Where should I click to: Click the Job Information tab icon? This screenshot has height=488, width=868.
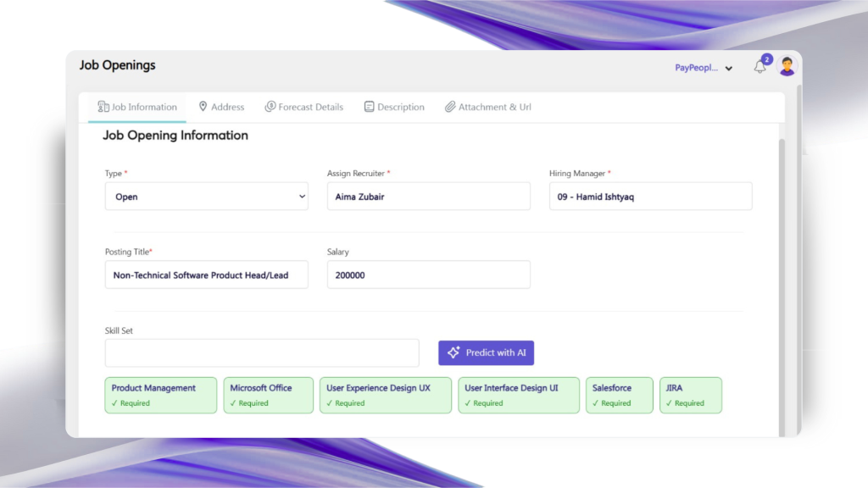pos(103,107)
